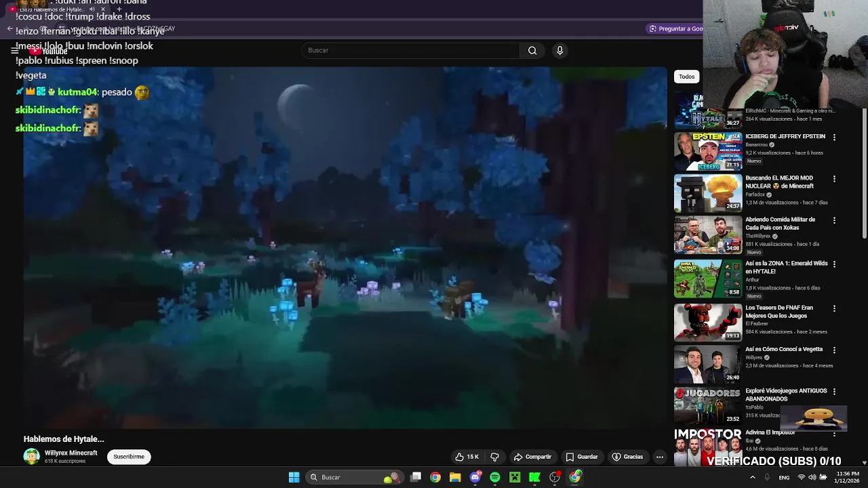868x488 pixels.
Task: Open options for ZONA 1 Emerald Wilds video
Action: (x=834, y=264)
